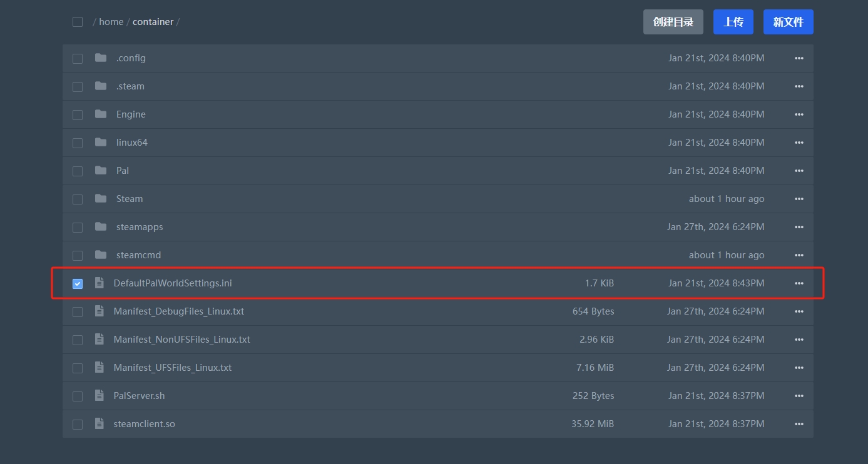The width and height of the screenshot is (868, 464).
Task: Open the options menu for PalServer.sh
Action: pyautogui.click(x=799, y=396)
